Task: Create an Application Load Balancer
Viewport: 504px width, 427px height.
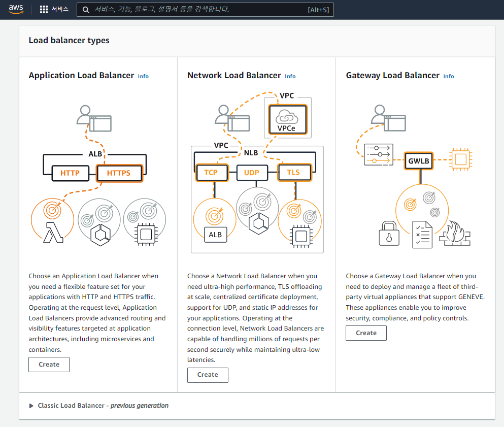Action: (x=49, y=365)
